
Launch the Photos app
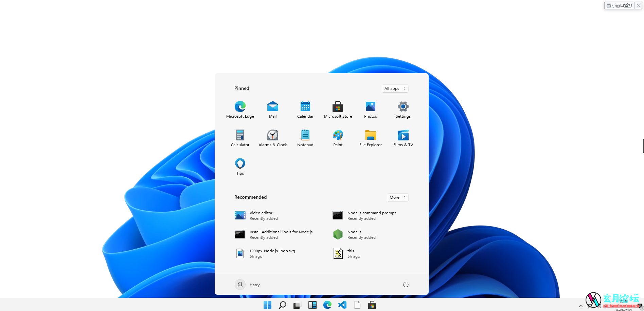[371, 110]
